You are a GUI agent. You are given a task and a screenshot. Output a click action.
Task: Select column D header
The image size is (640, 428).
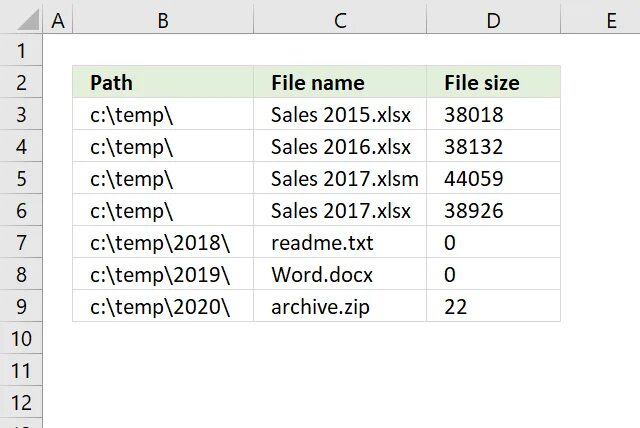click(493, 18)
